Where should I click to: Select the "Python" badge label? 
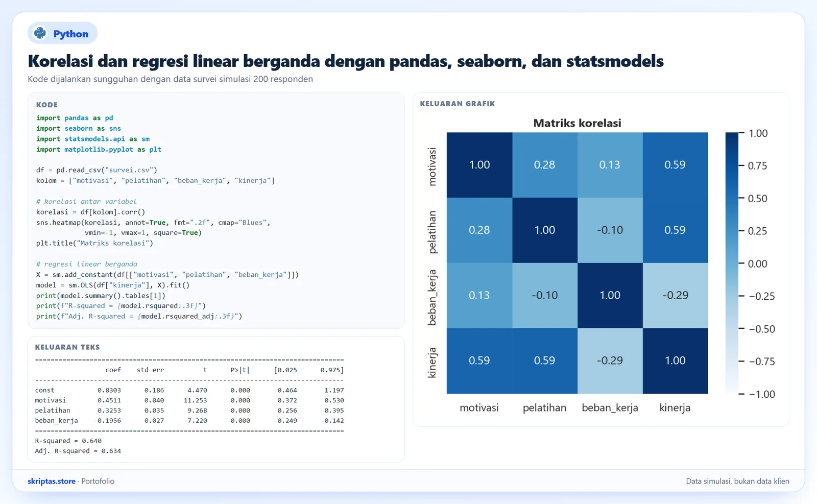(71, 34)
